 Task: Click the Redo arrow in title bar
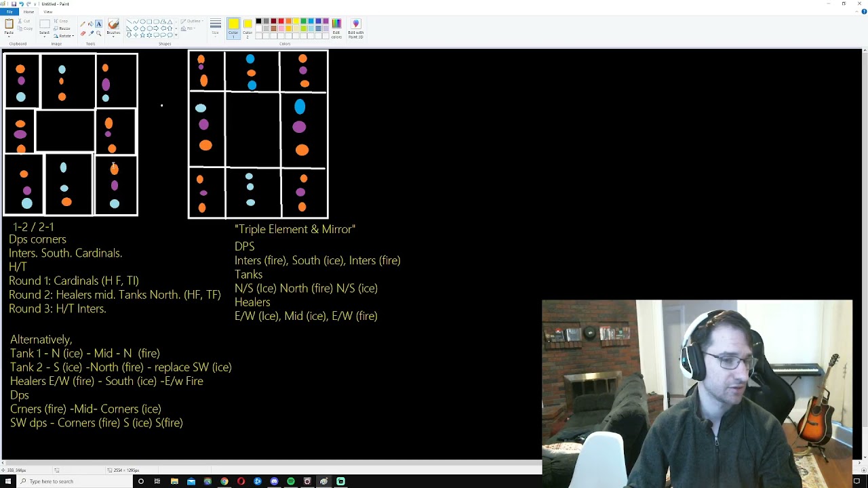point(28,4)
